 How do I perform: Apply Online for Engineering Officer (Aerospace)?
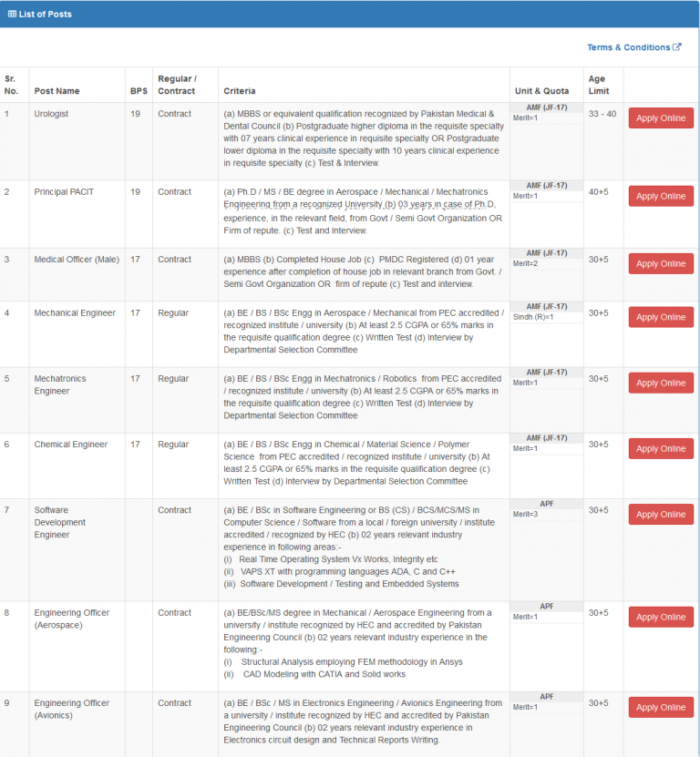pos(661,618)
